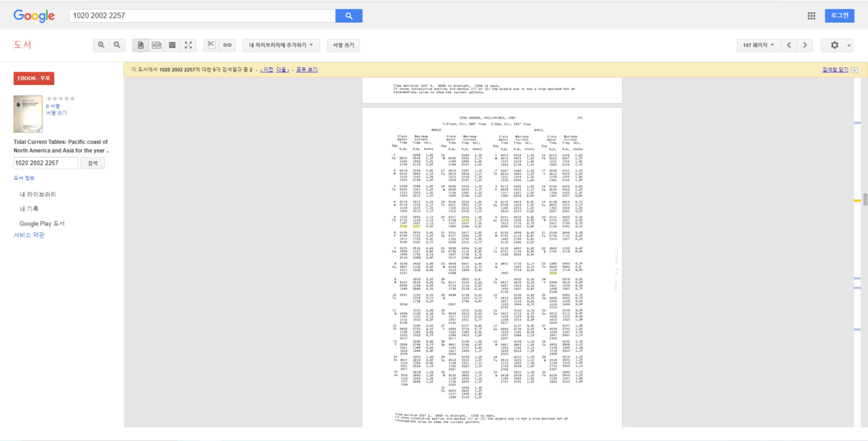The width and height of the screenshot is (868, 441).
Task: Click the book cover thumbnail
Action: 28,114
